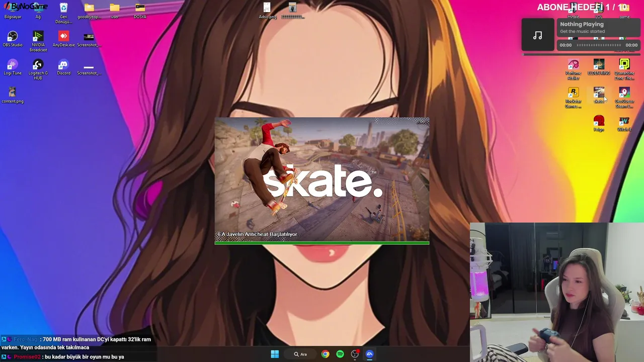
Task: Click the skate. splash loading progress bar
Action: click(x=322, y=243)
